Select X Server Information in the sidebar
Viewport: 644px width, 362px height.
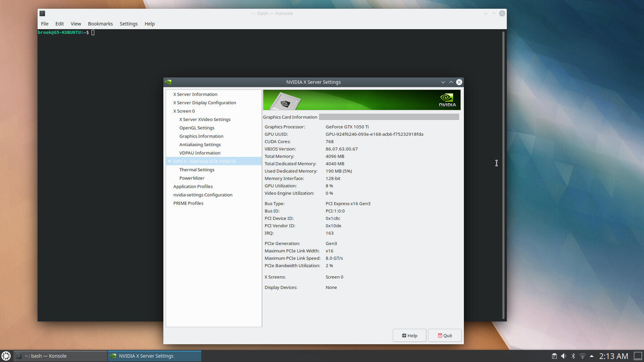(x=195, y=94)
